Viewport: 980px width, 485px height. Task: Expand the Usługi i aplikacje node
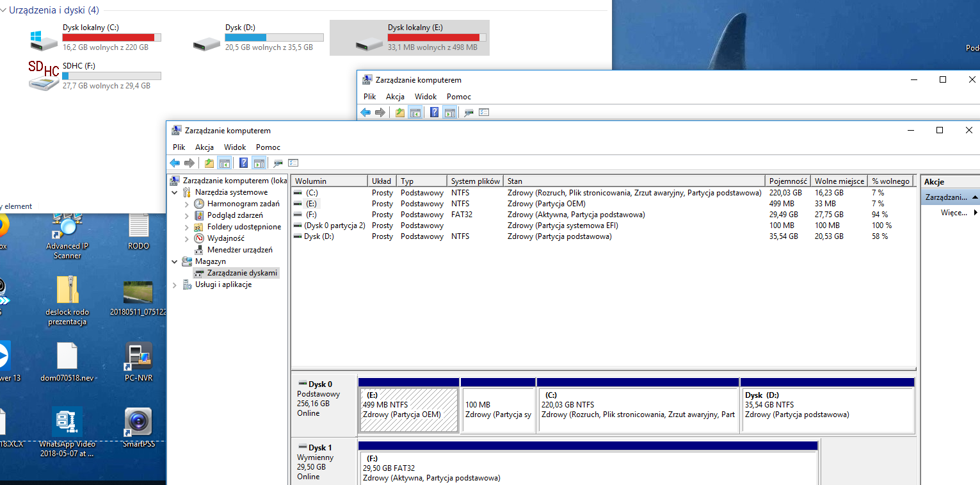click(x=174, y=285)
